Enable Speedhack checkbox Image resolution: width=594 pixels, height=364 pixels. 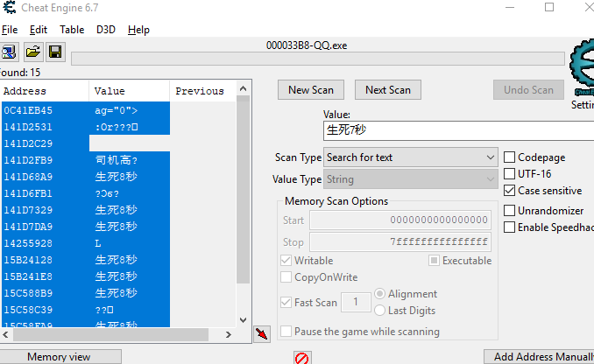tap(510, 227)
